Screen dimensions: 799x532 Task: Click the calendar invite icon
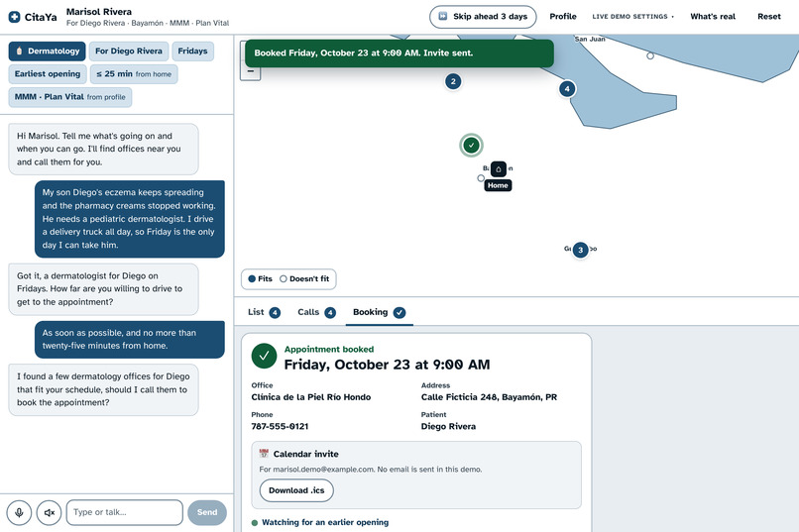click(264, 454)
